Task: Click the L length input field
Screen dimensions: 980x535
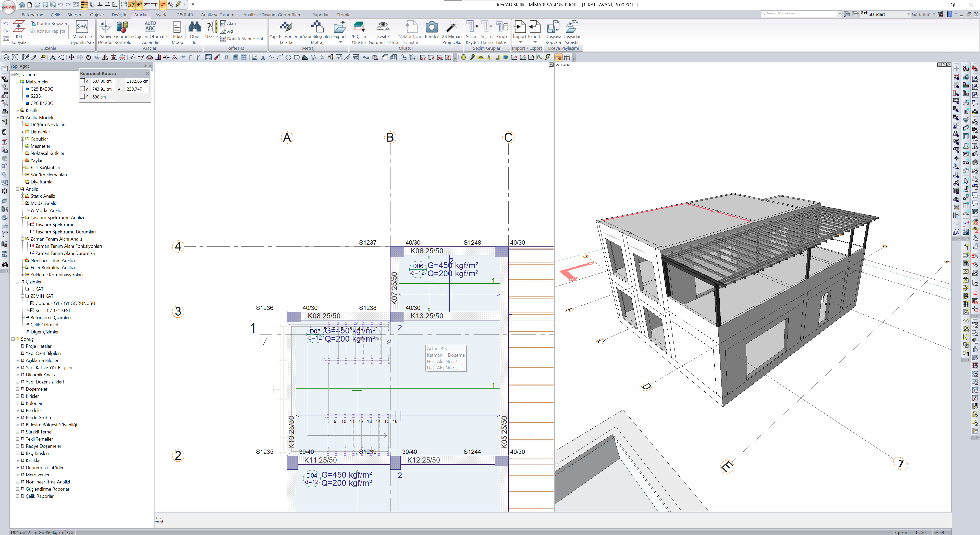Action: [137, 81]
